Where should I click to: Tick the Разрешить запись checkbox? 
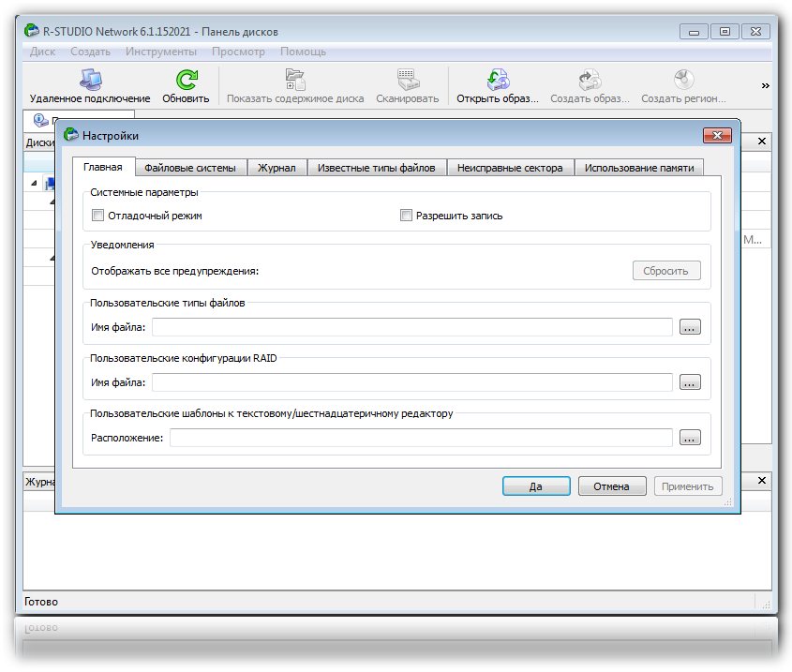coord(407,216)
